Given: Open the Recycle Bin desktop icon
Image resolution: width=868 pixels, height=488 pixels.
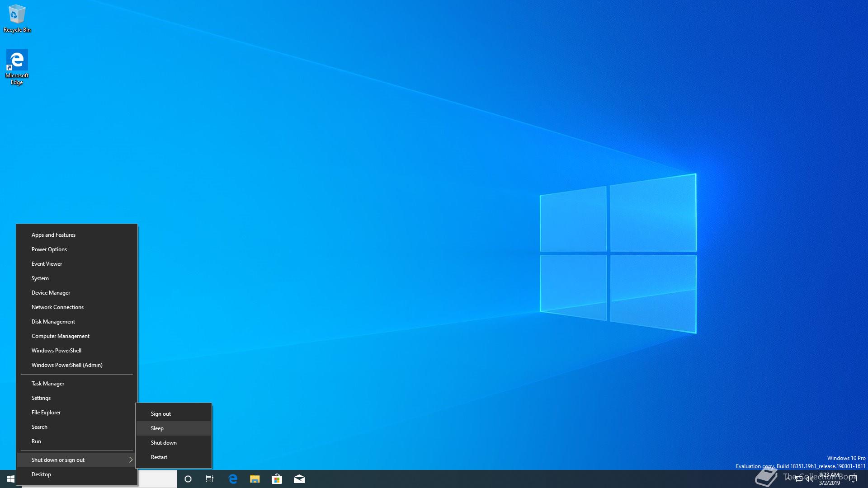Looking at the screenshot, I should click(x=17, y=18).
